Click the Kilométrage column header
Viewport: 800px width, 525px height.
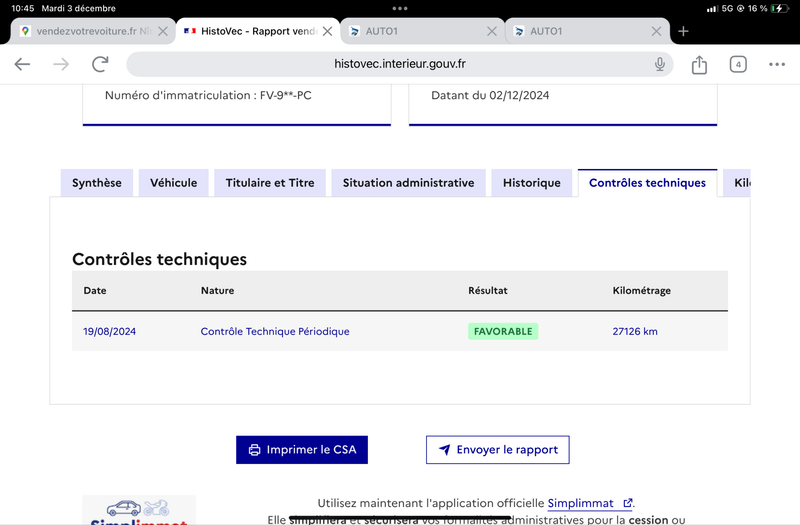(641, 290)
